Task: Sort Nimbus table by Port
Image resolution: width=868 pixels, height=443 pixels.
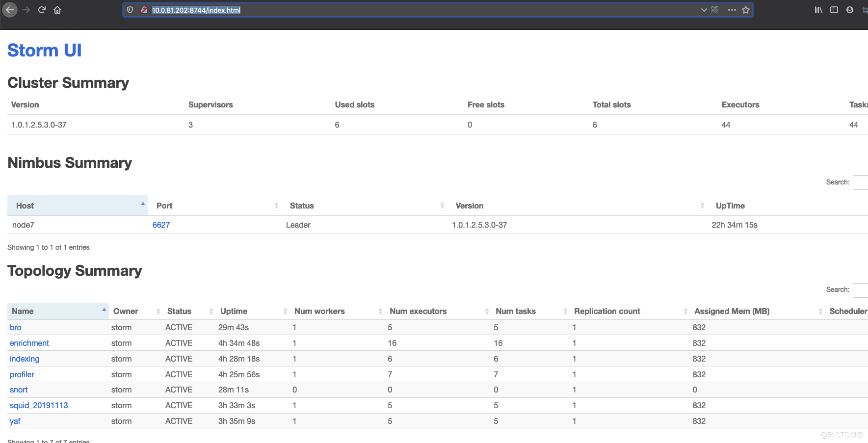Action: click(214, 206)
